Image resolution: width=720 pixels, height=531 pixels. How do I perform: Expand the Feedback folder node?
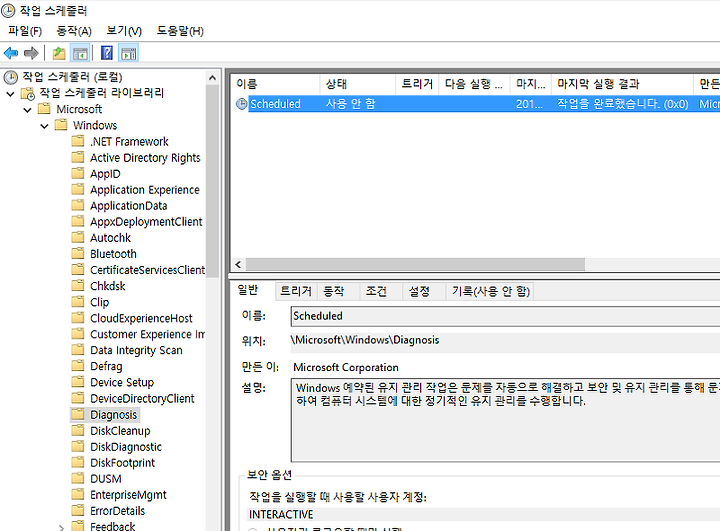(x=61, y=527)
